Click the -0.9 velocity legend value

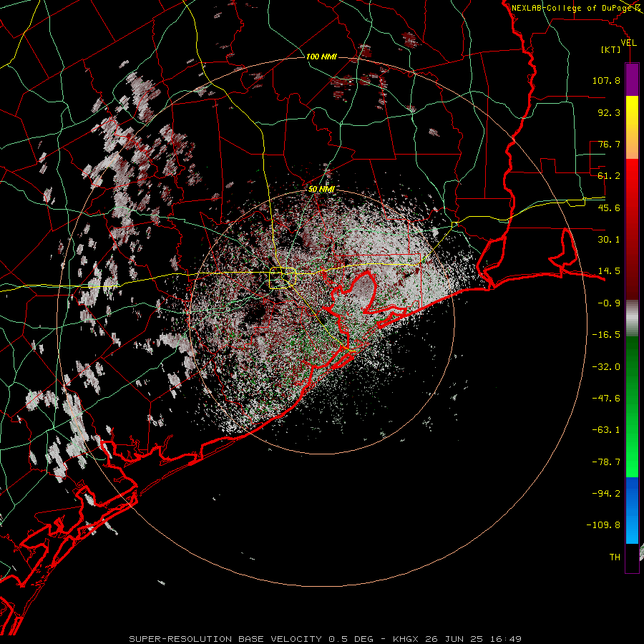tap(609, 303)
